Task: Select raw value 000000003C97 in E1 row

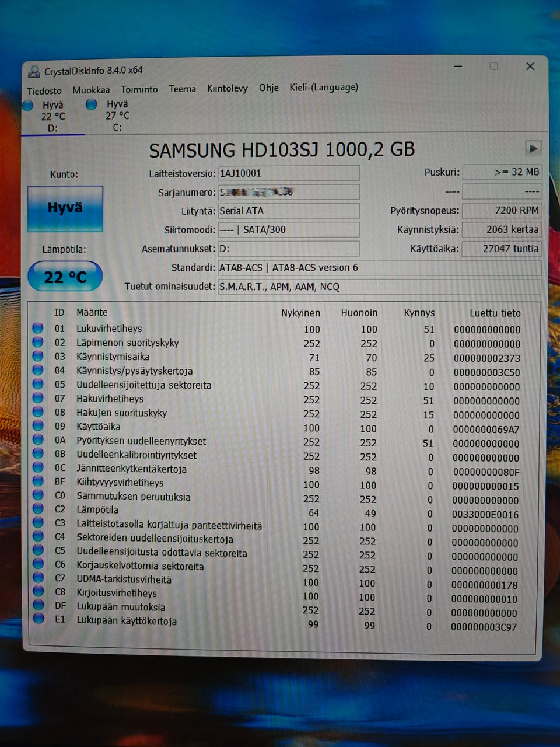Action: pos(484,627)
